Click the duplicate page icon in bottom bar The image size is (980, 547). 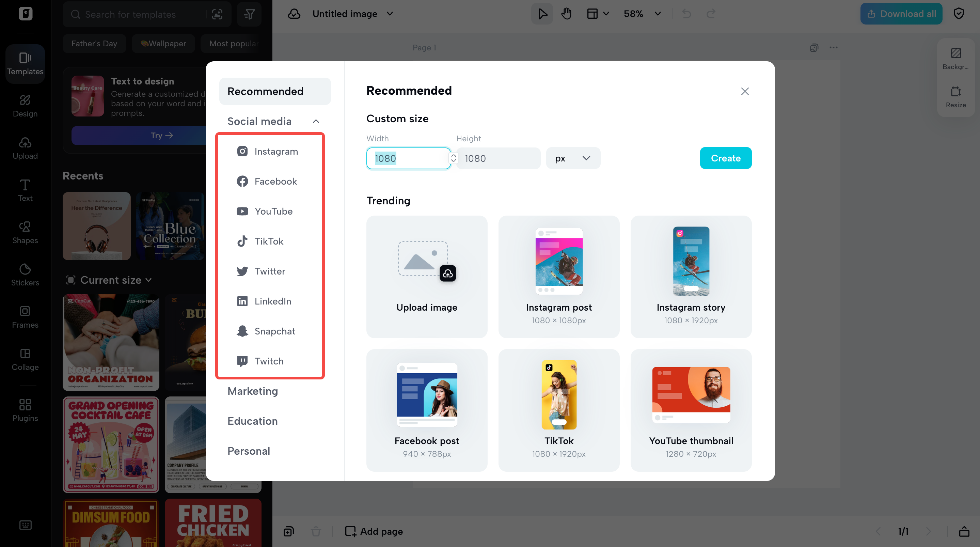click(289, 531)
